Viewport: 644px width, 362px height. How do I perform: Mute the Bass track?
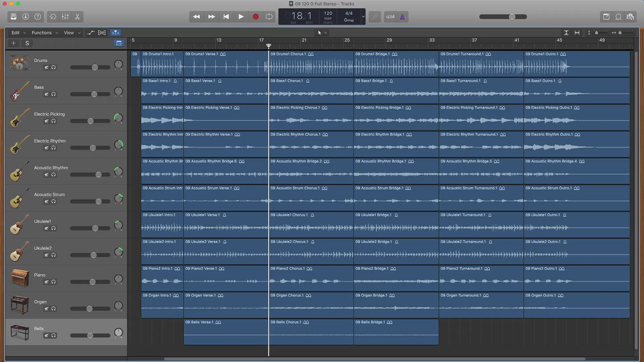point(47,94)
